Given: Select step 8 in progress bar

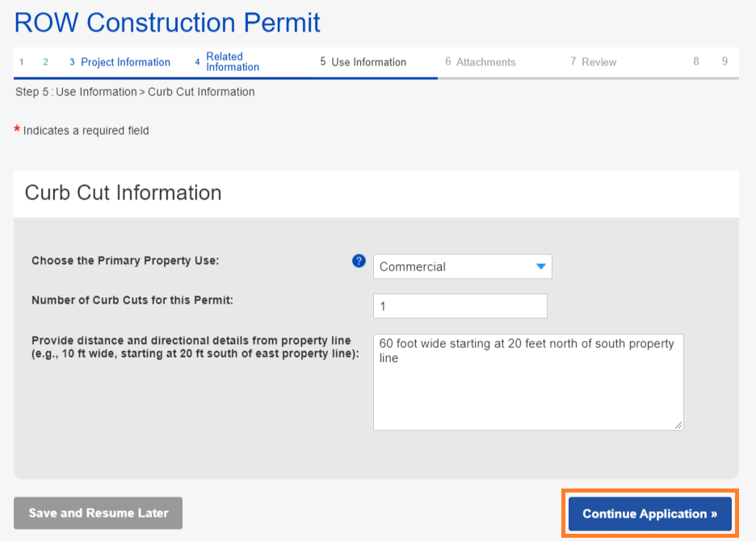Looking at the screenshot, I should coord(696,61).
